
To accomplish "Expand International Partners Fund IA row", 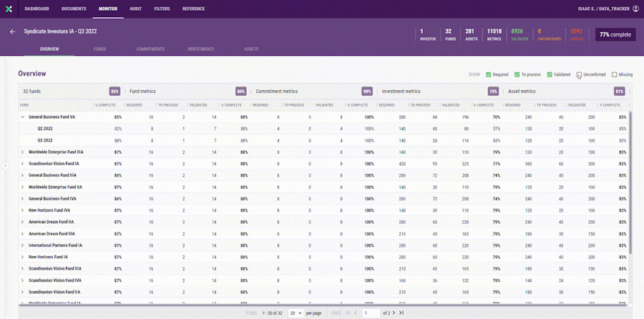I will click(x=22, y=245).
